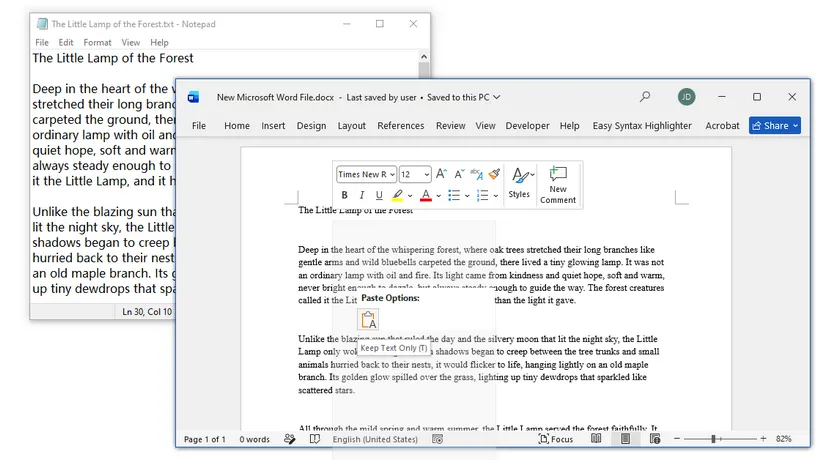This screenshot has height=460, width=840.
Task: Click the zoom out minus button
Action: (677, 439)
